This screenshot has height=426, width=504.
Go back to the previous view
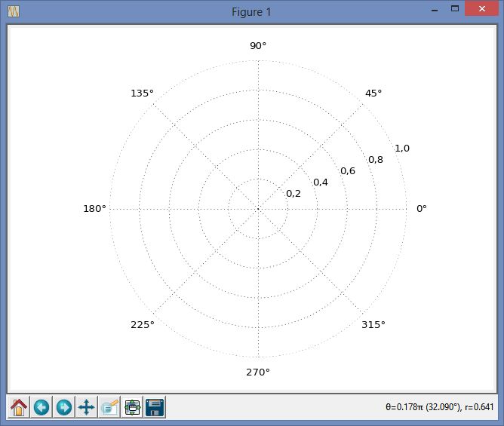pyautogui.click(x=41, y=407)
